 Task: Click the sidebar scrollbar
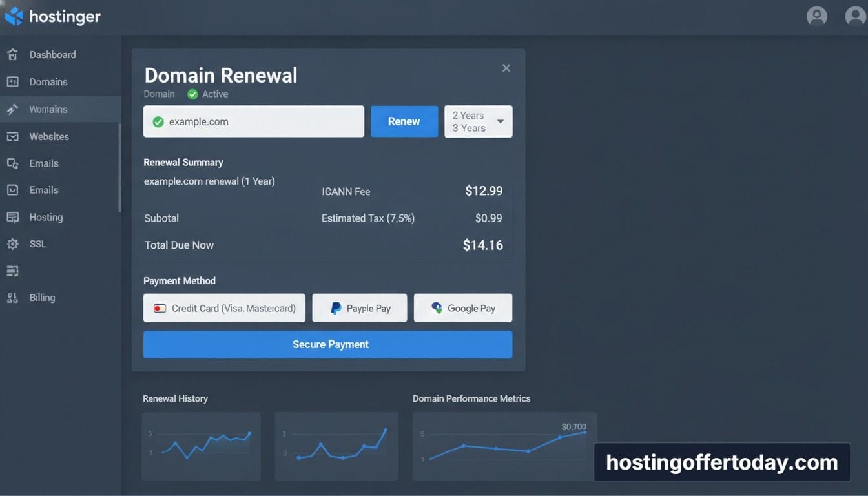tap(119, 167)
